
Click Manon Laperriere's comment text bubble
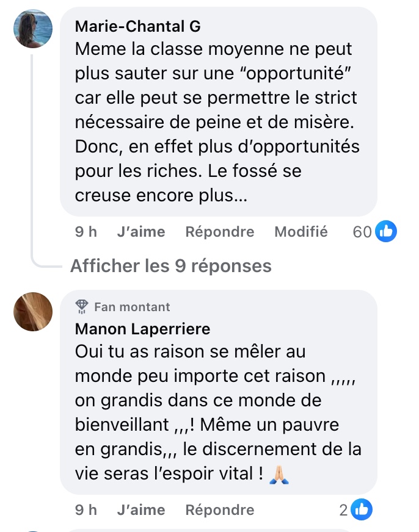pyautogui.click(x=218, y=415)
